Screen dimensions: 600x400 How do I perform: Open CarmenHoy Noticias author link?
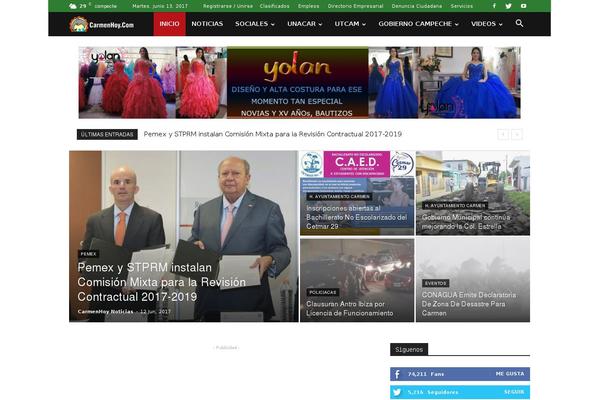pos(105,312)
